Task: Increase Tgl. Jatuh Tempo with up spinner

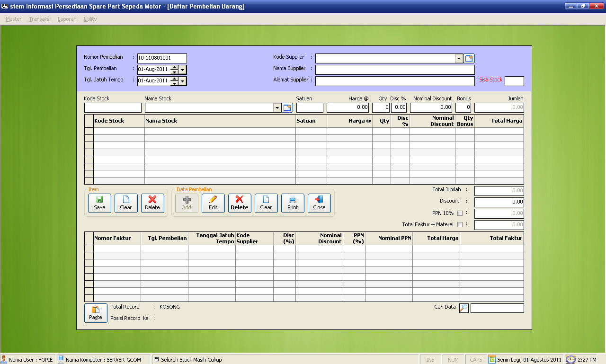Action: (174, 79)
